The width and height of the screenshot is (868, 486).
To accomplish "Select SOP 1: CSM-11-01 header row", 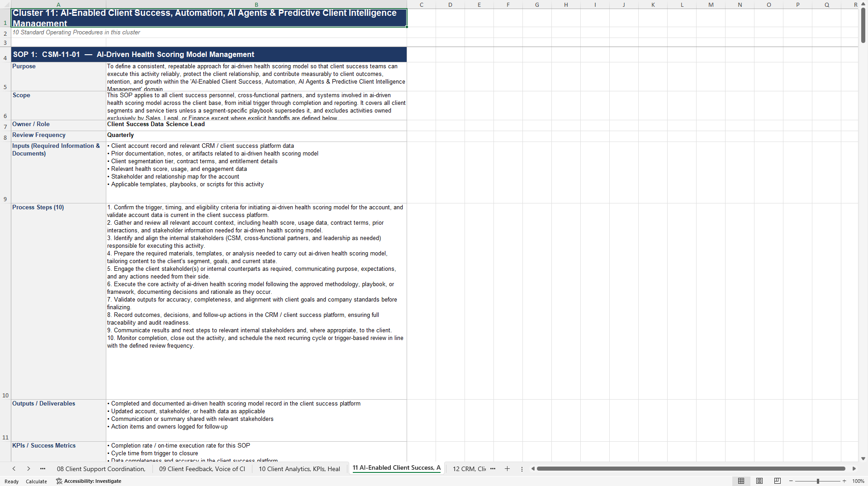I will 209,55.
